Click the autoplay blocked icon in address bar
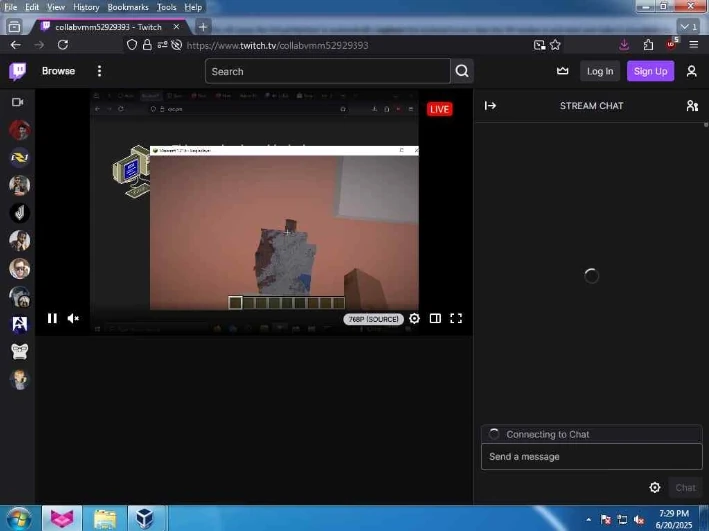Image resolution: width=709 pixels, height=531 pixels. 177,45
